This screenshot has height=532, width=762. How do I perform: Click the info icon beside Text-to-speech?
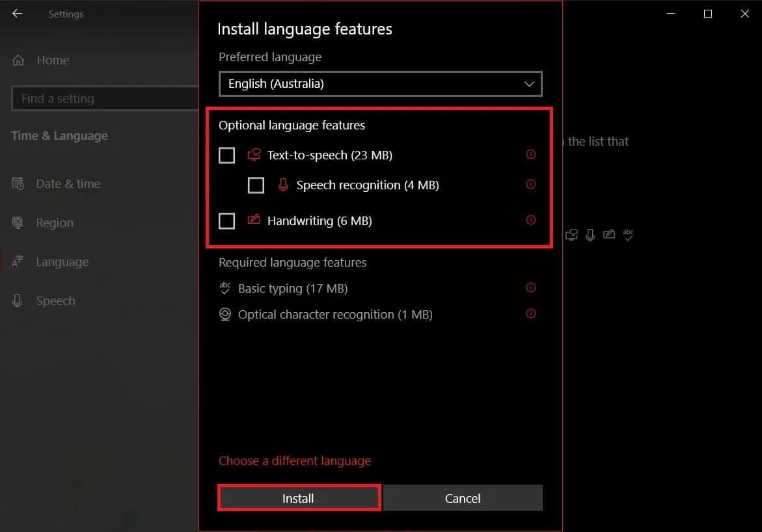click(530, 154)
